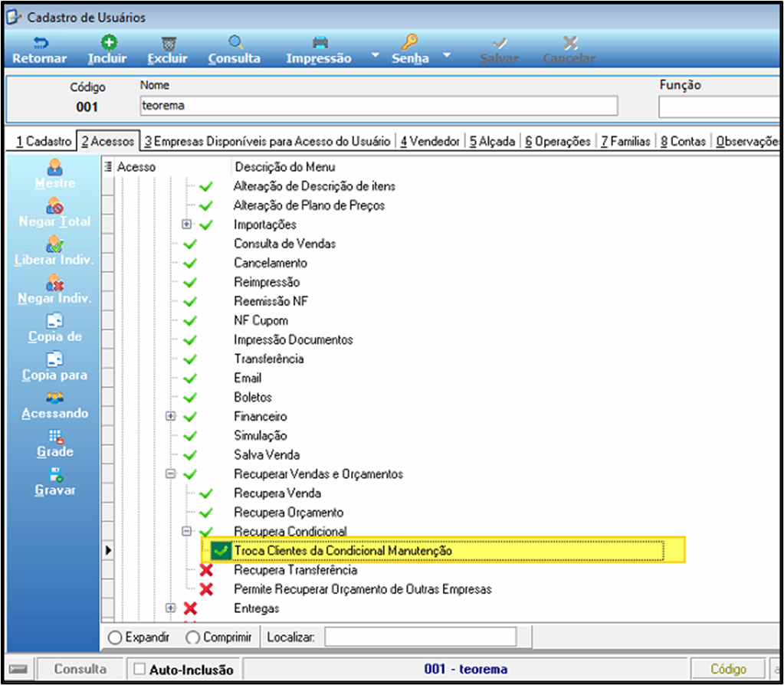Switch to the 2 Acessos tab
Viewport: 784px width, 685px height.
[108, 142]
